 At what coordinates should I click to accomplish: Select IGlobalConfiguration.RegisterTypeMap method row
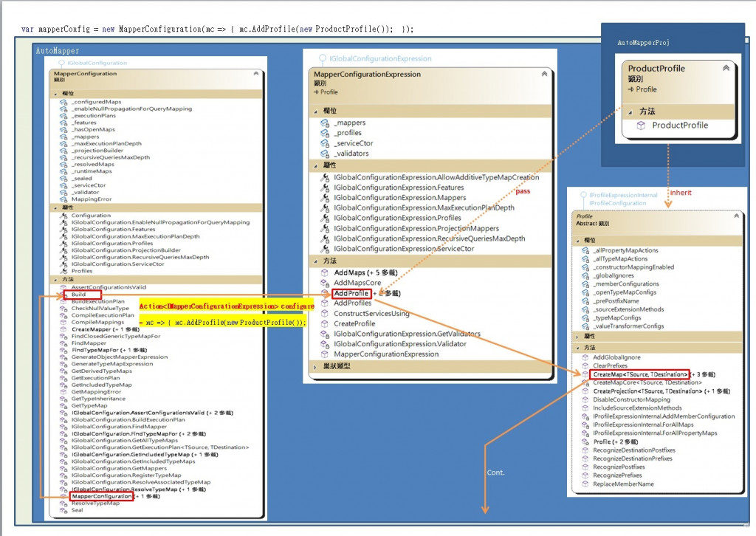point(126,475)
